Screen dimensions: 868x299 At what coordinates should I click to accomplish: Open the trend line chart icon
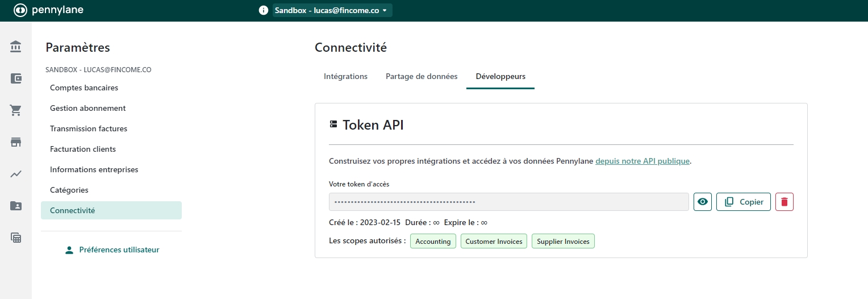pyautogui.click(x=16, y=174)
